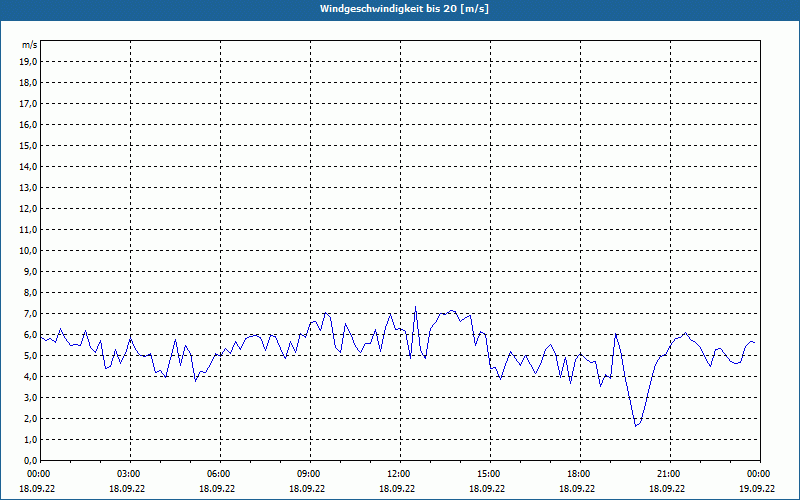Select the 5,0 y-axis label

30,356
